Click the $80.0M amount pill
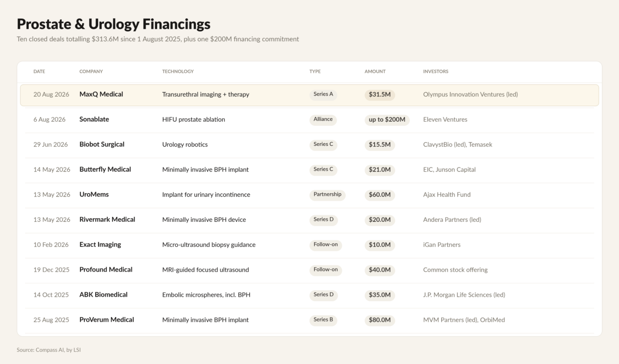This screenshot has height=364, width=619. [x=379, y=320]
